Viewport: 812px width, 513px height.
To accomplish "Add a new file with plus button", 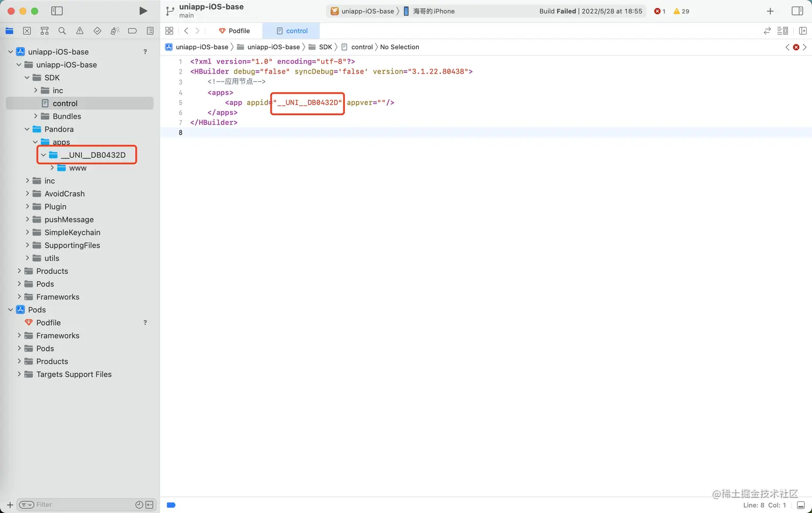I will click(10, 504).
